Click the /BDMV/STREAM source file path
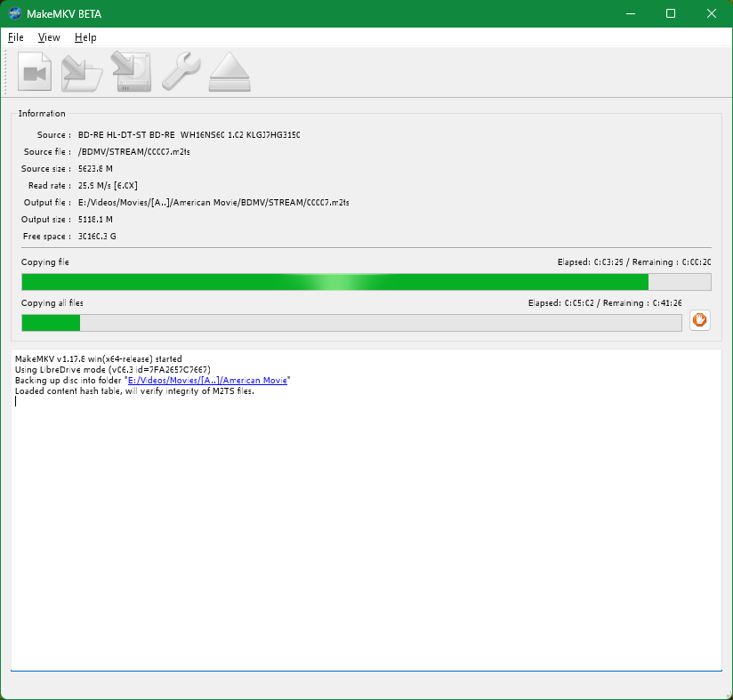 (133, 152)
